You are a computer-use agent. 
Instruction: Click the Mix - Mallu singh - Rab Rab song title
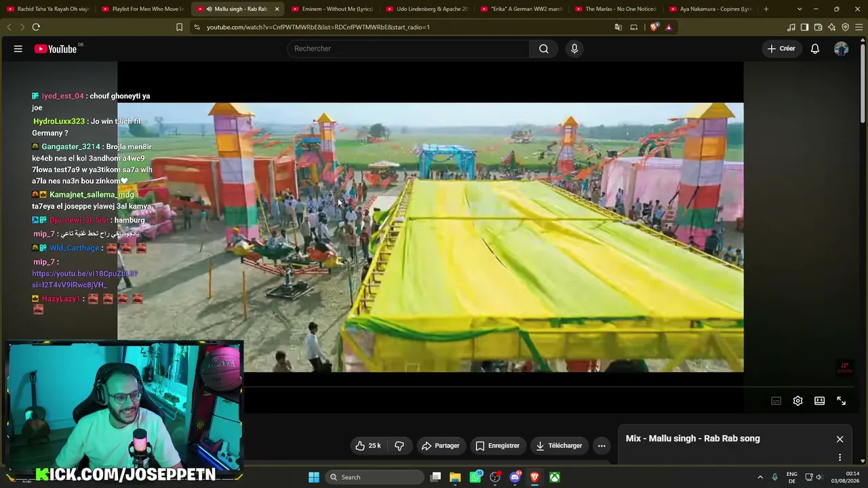coord(692,439)
